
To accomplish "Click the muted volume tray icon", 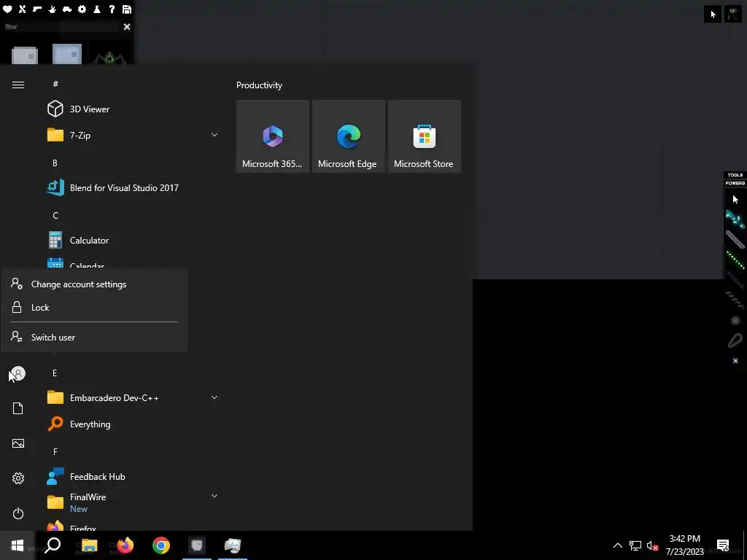I will point(652,545).
